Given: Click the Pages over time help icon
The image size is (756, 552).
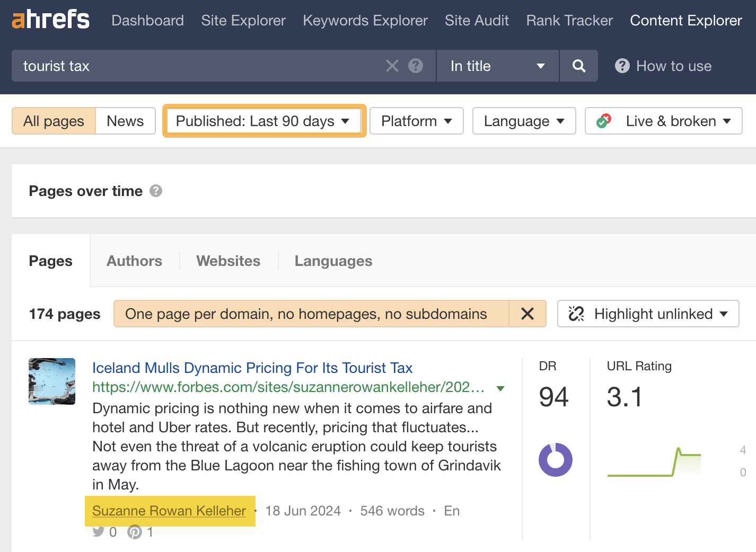Looking at the screenshot, I should 156,191.
